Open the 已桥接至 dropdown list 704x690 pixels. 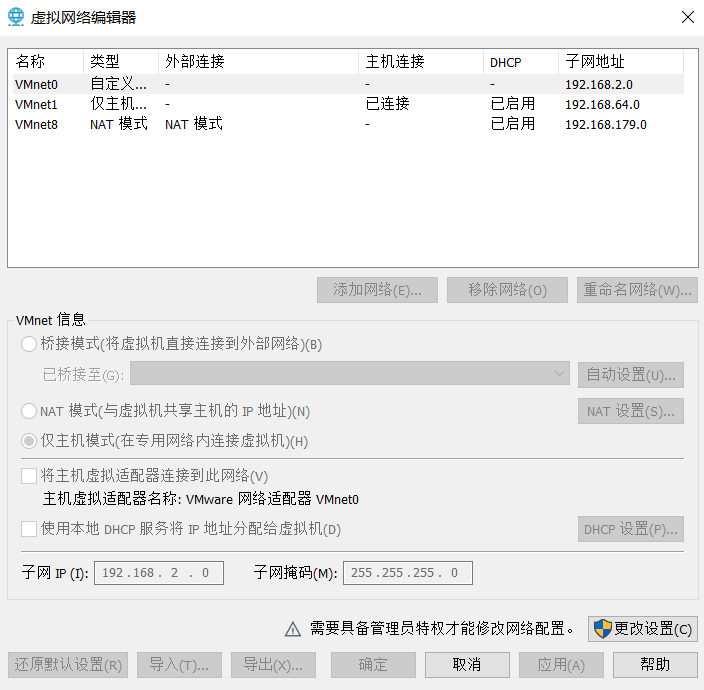350,374
